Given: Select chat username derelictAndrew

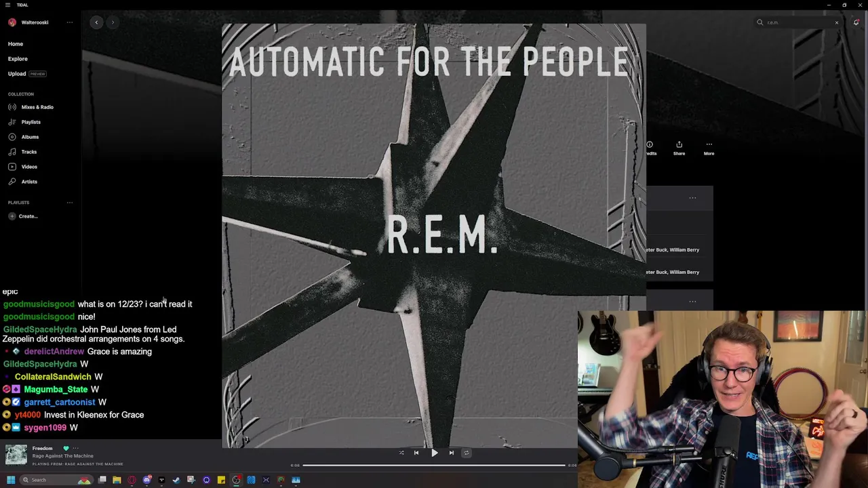Looking at the screenshot, I should coord(54,352).
